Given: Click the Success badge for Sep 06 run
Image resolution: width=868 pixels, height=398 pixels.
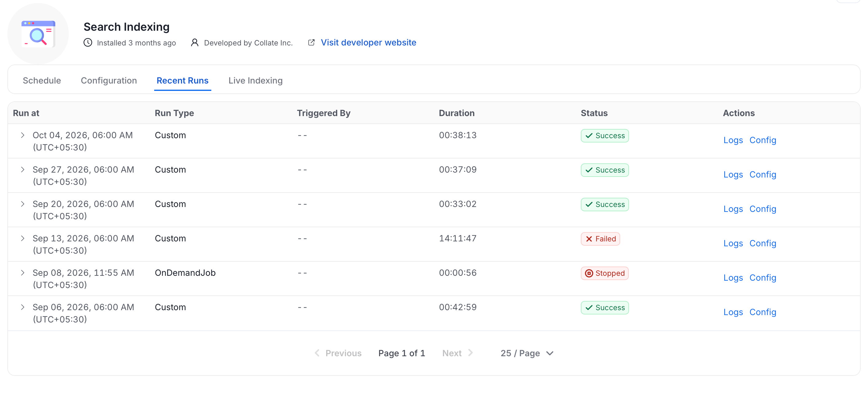Looking at the screenshot, I should (604, 307).
